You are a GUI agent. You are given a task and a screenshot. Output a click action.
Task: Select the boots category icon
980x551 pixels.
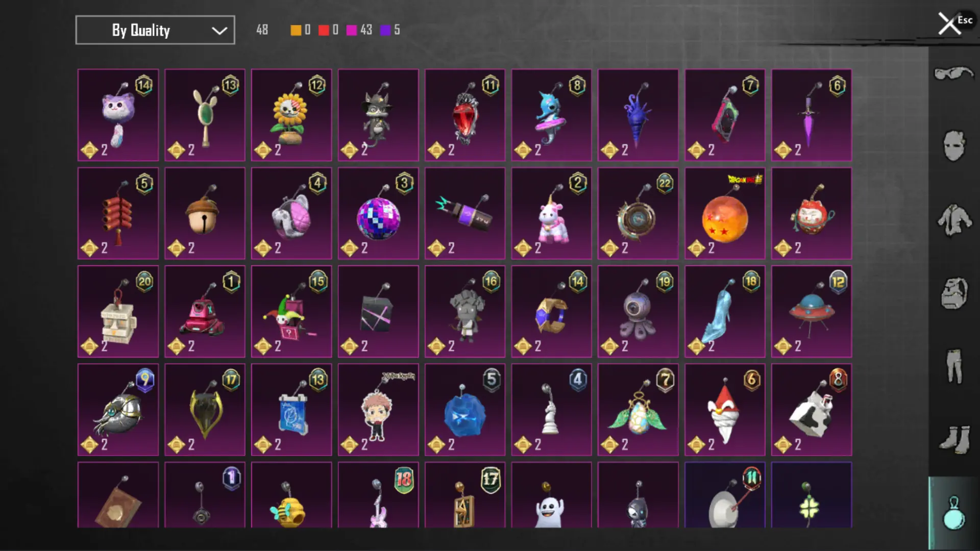point(954,439)
